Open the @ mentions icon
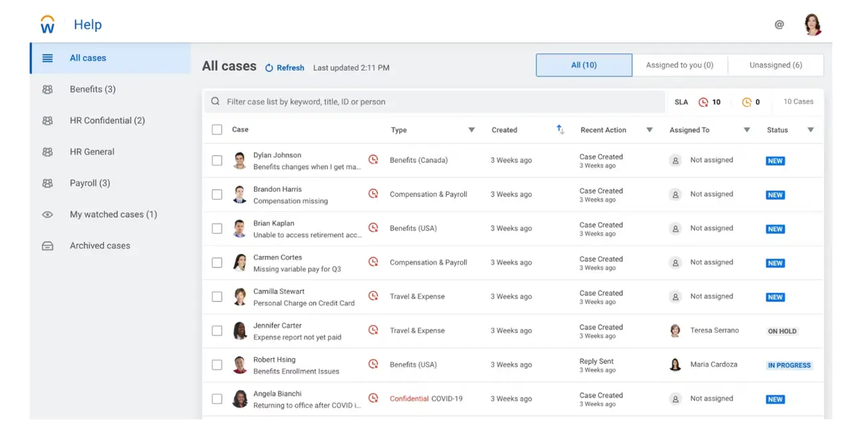Viewport: 868px width, 427px height. [x=779, y=24]
